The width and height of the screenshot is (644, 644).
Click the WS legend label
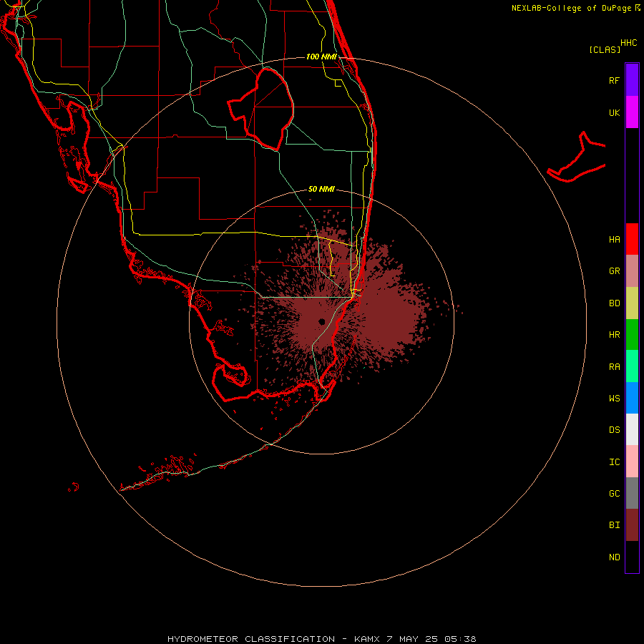[614, 399]
